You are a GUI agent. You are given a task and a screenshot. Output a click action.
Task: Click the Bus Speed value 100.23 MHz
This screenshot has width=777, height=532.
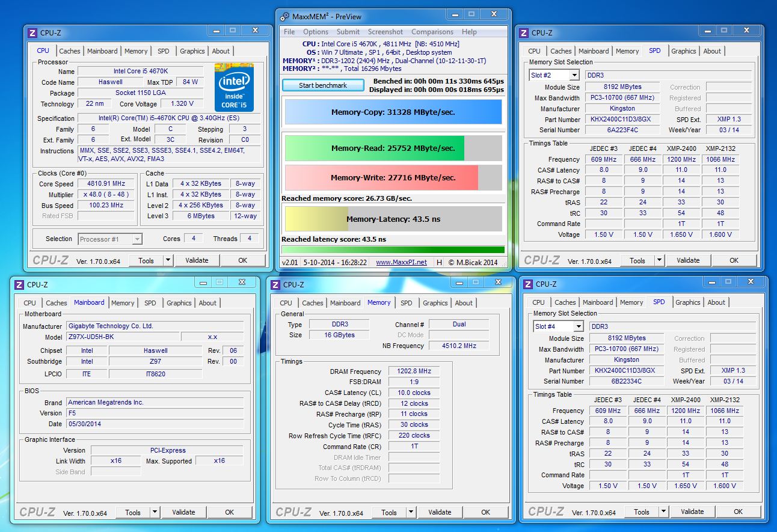107,206
